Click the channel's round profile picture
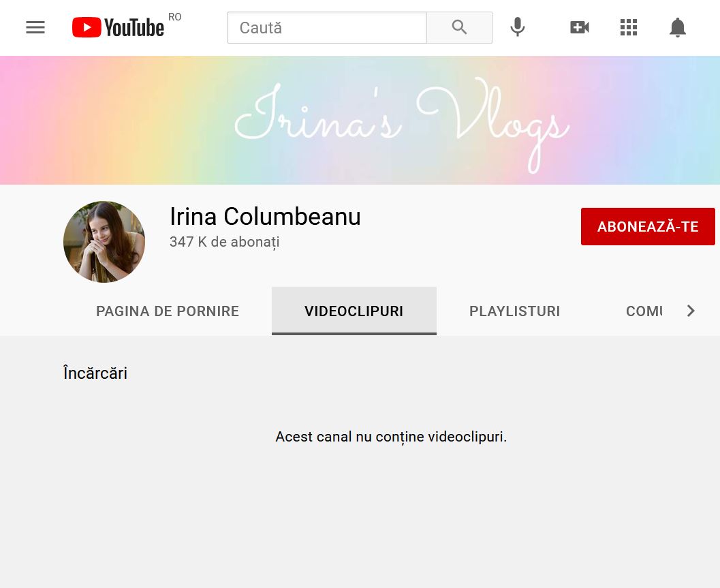 pyautogui.click(x=104, y=242)
